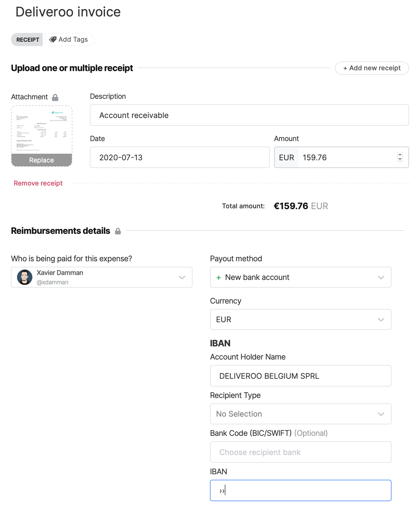420x505 pixels.
Task: Click the Account Holder Name field
Action: pos(300,376)
